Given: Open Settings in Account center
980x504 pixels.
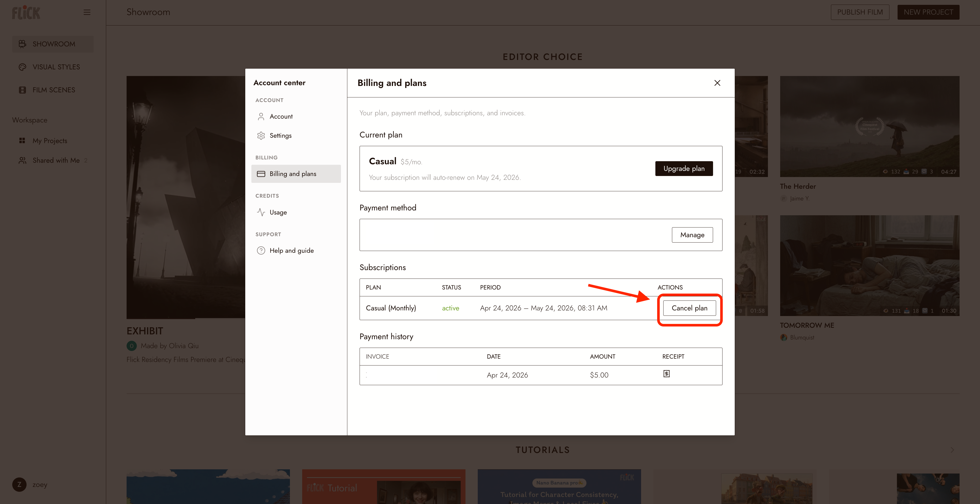Looking at the screenshot, I should (296, 136).
